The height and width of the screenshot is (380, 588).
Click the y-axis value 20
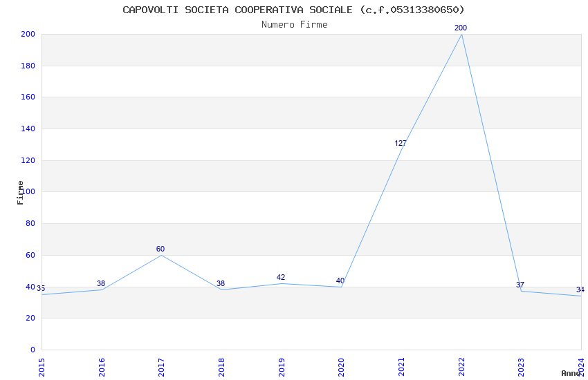coord(30,319)
